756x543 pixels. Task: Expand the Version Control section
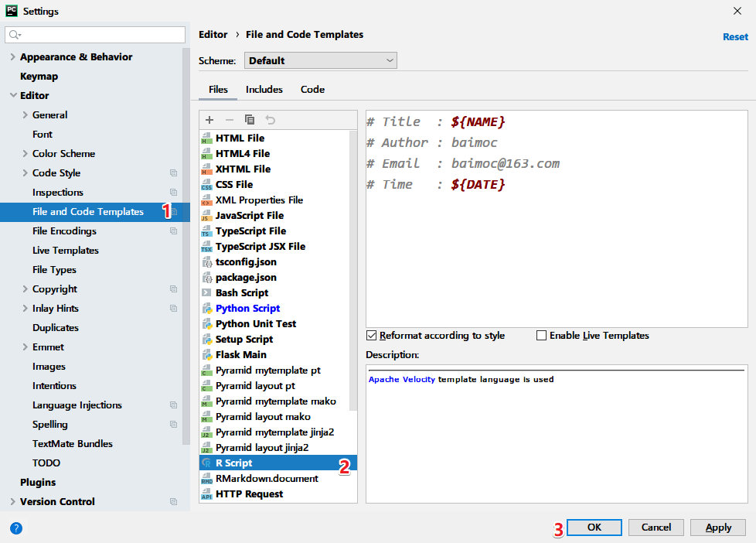click(13, 501)
